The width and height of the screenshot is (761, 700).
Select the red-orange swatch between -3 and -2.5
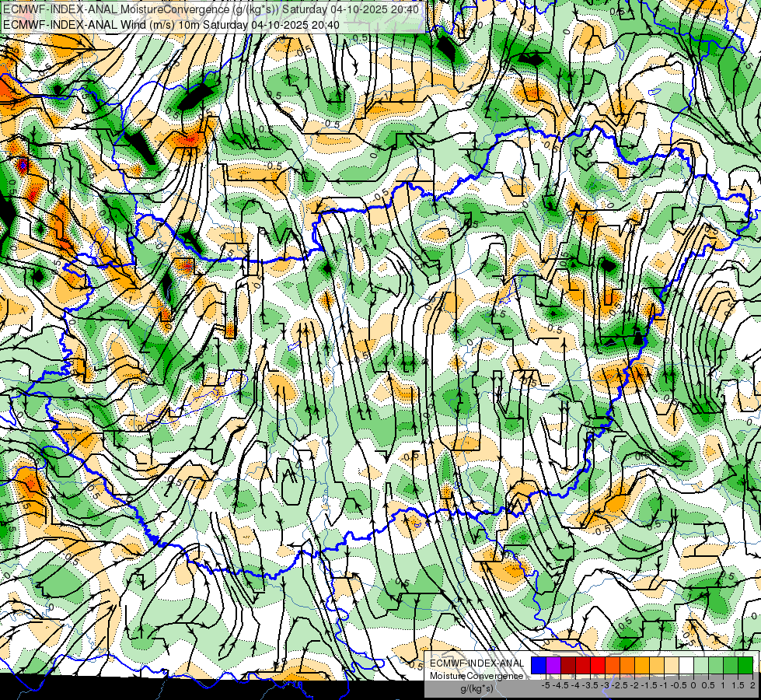(x=613, y=666)
